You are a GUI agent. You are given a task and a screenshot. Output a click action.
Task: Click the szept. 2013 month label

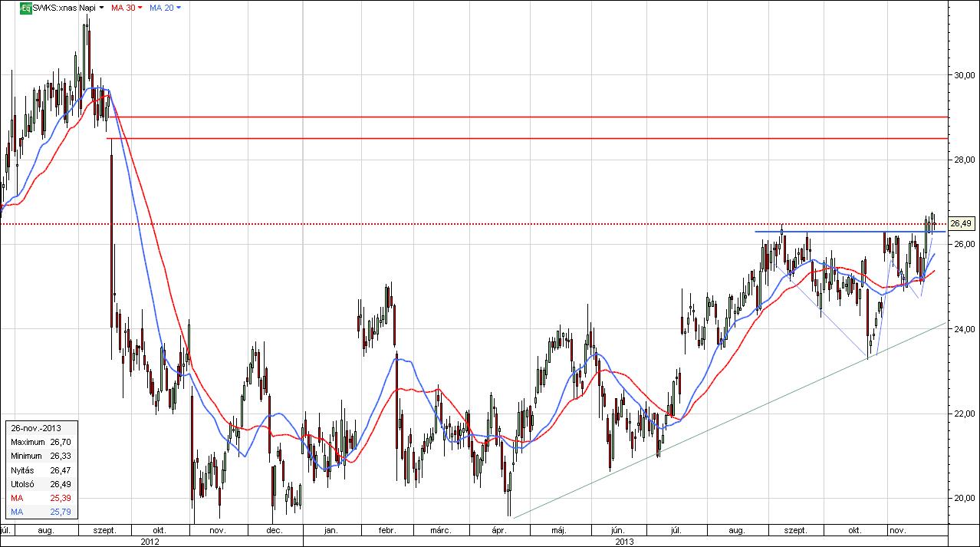coord(796,530)
